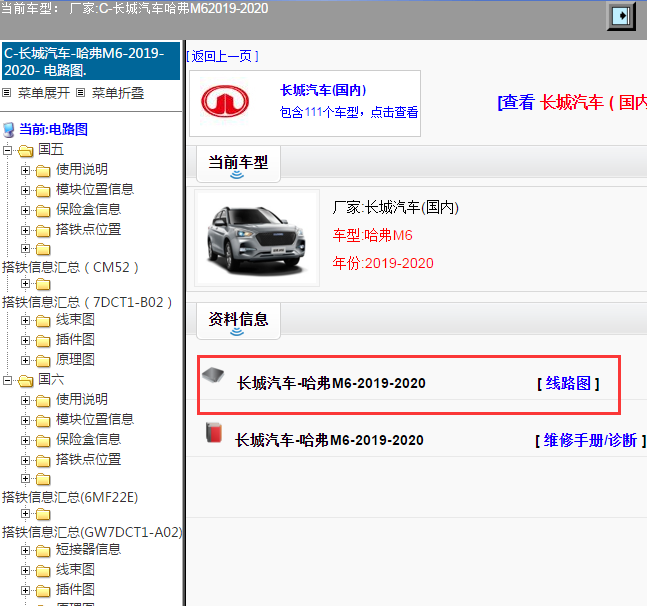
Task: Click folder icon of 国五 模块位置信息
Action: (x=43, y=190)
